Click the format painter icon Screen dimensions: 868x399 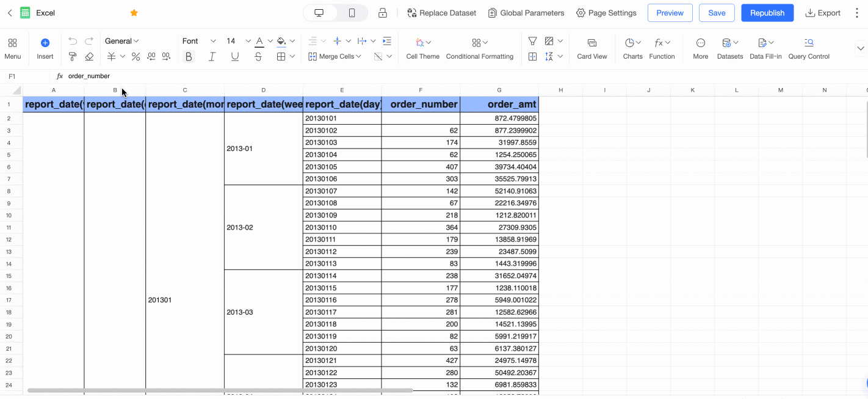(x=73, y=57)
